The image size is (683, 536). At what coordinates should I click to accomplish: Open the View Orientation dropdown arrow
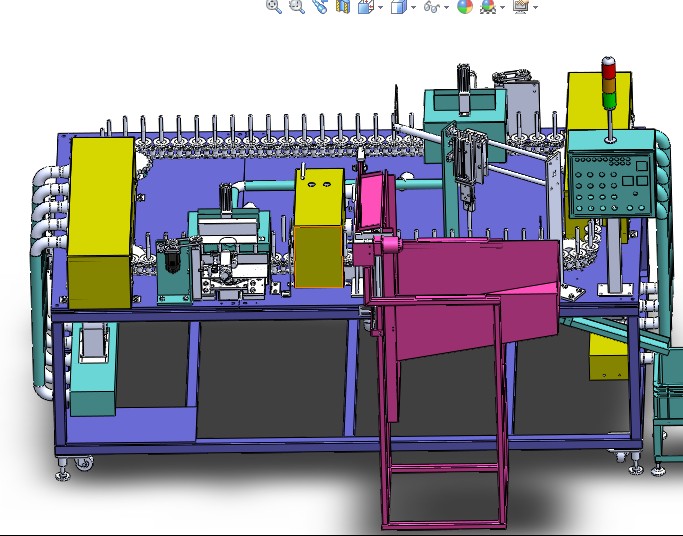point(381,7)
